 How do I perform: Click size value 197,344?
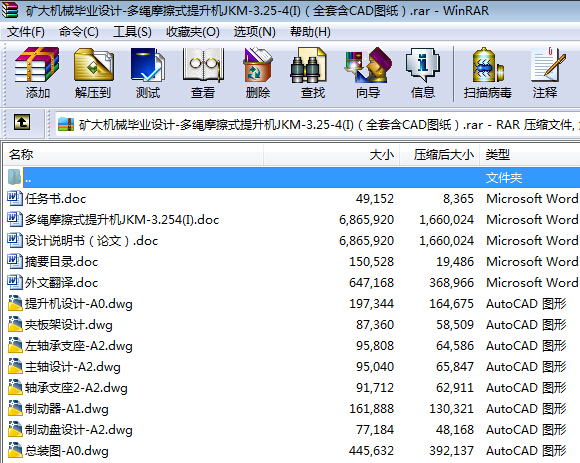(371, 304)
